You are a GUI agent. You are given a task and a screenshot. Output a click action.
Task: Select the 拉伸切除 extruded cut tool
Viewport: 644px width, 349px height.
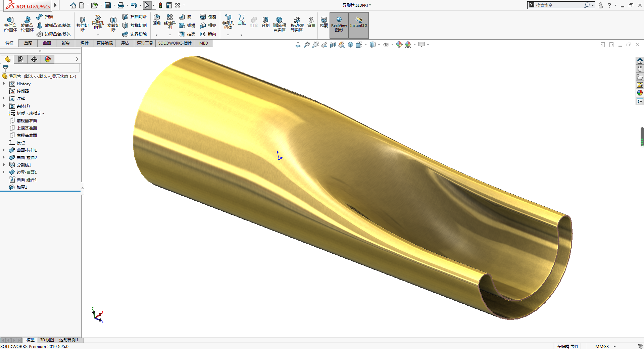point(83,24)
